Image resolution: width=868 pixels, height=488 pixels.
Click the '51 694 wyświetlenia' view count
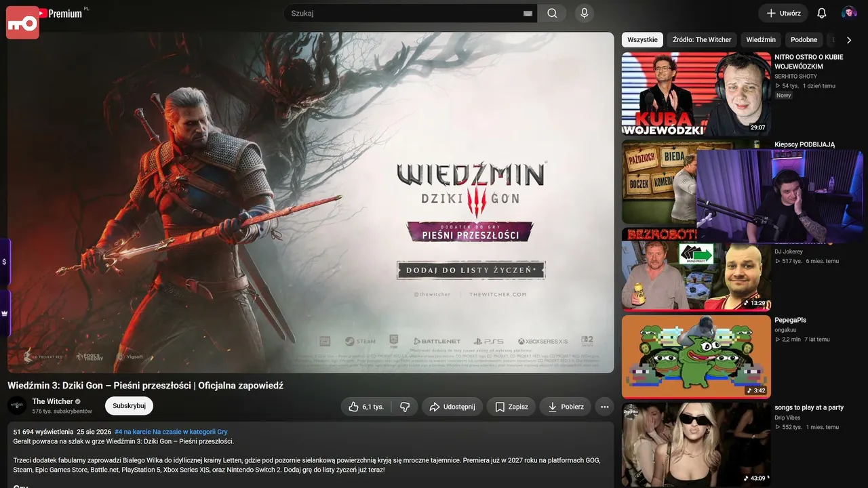pos(43,432)
